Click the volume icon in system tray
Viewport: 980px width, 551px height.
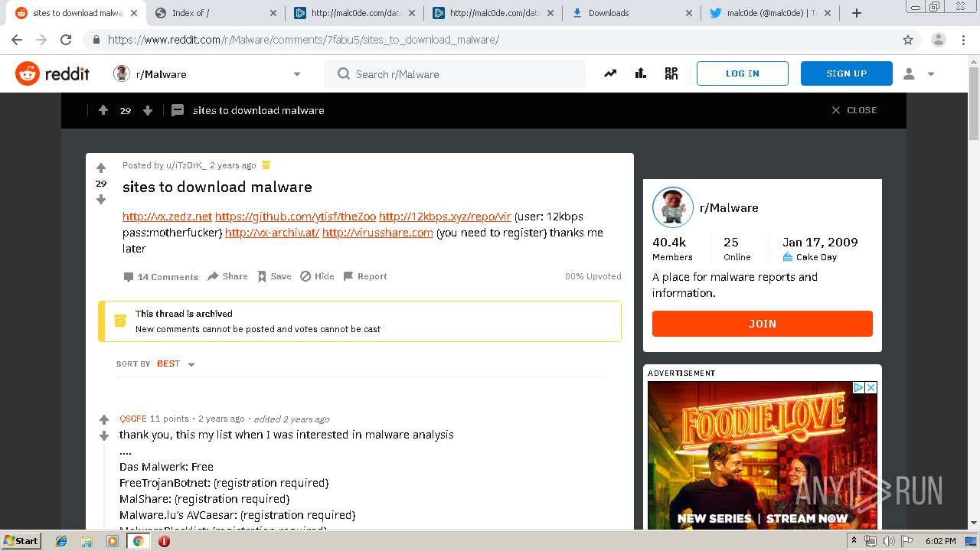[889, 541]
